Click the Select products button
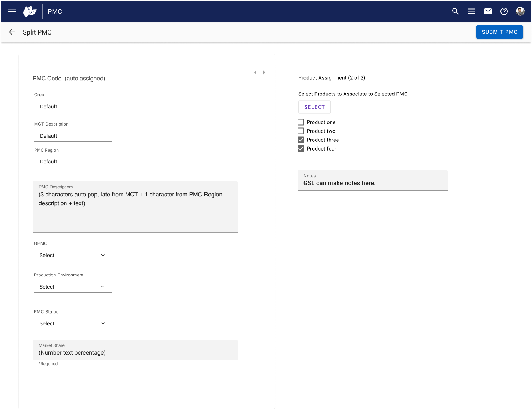This screenshot has width=532, height=409. [x=314, y=107]
